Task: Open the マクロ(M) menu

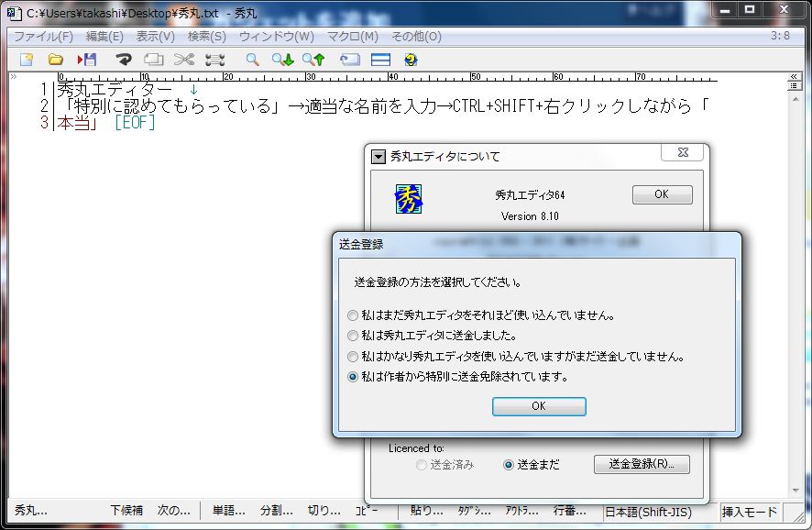Action: pos(353,37)
